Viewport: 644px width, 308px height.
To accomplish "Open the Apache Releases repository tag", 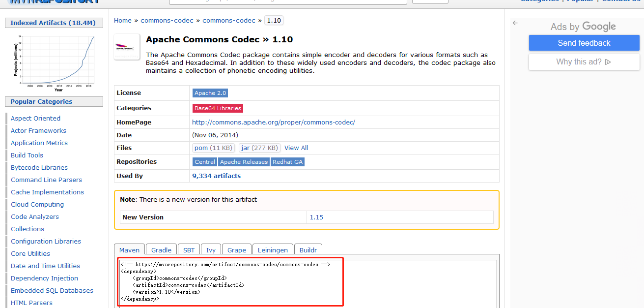I will tap(244, 162).
